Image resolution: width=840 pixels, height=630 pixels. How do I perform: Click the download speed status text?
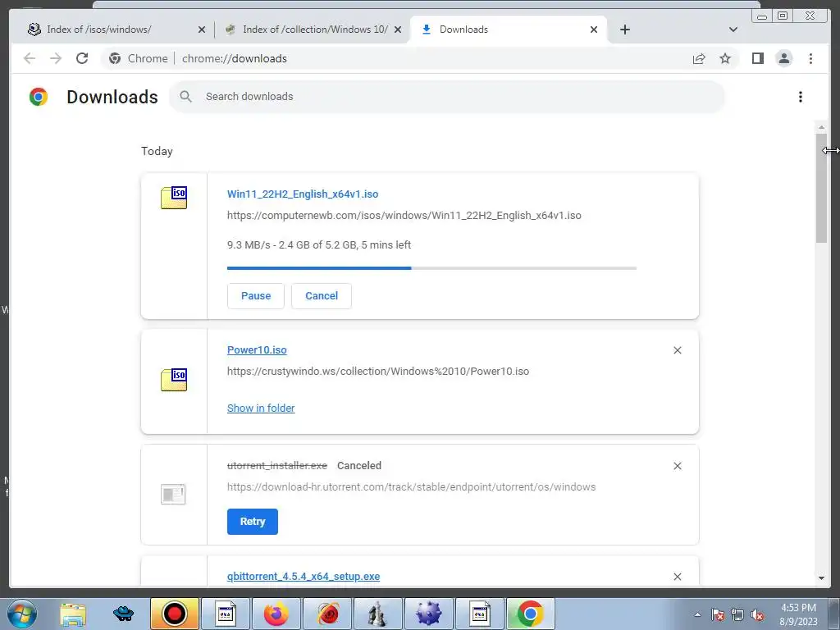(319, 244)
